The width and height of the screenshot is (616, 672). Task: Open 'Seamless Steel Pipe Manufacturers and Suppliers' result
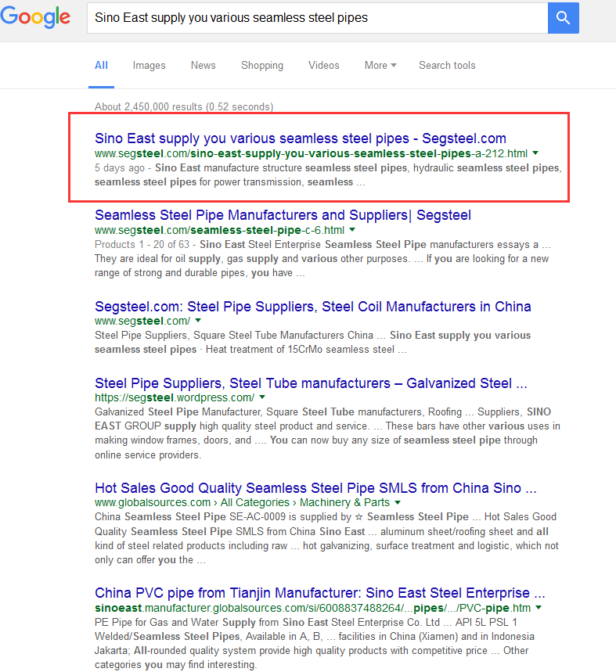283,215
